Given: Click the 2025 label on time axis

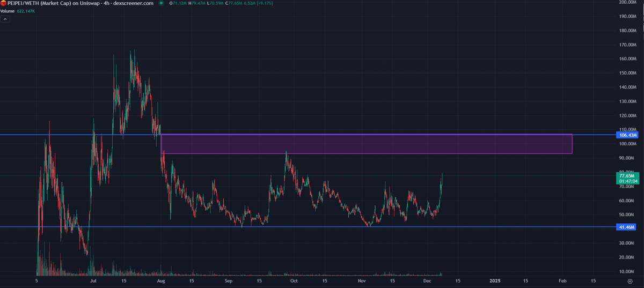Looking at the screenshot, I should coord(495,280).
